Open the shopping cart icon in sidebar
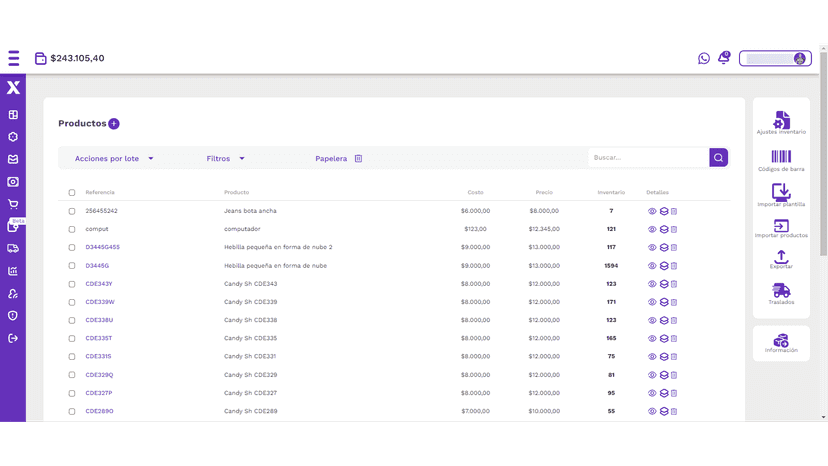 pos(13,204)
